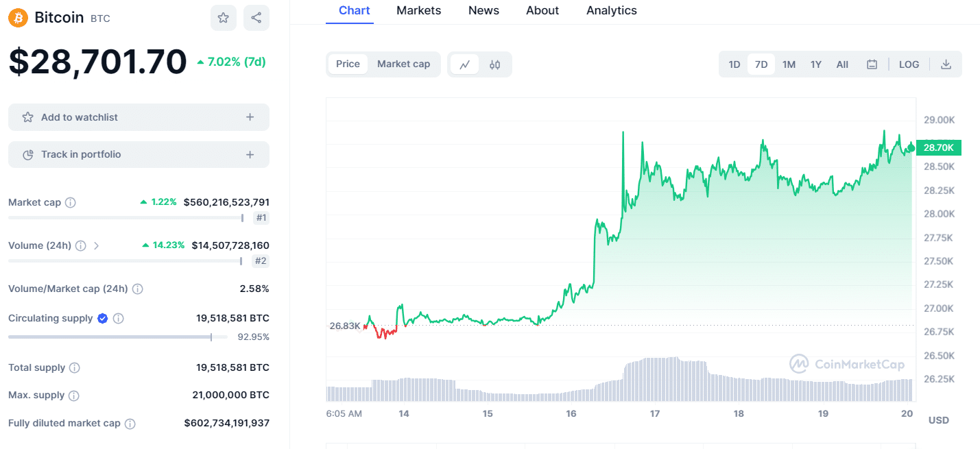This screenshot has height=449, width=980.
Task: Click the #1 market cap rank badge
Action: pyautogui.click(x=261, y=218)
